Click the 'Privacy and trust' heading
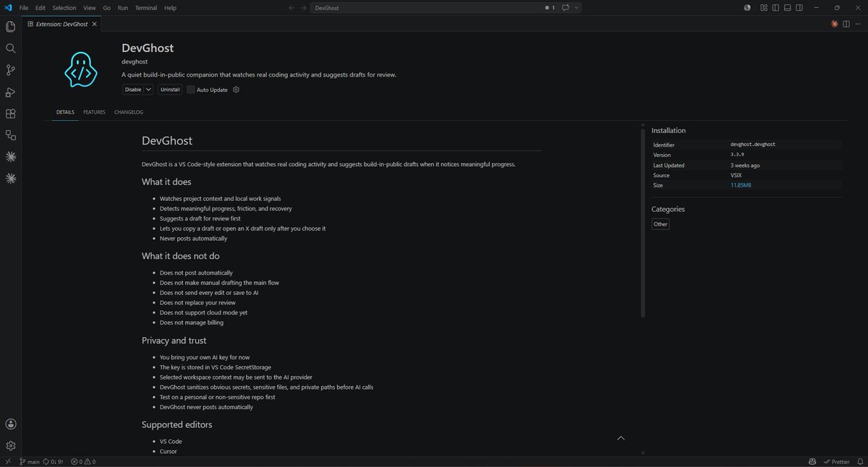Screen dimensions: 868x467 [174, 340]
